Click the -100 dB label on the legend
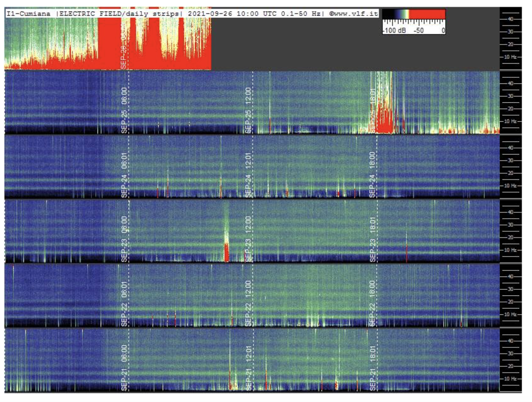 click(x=394, y=30)
